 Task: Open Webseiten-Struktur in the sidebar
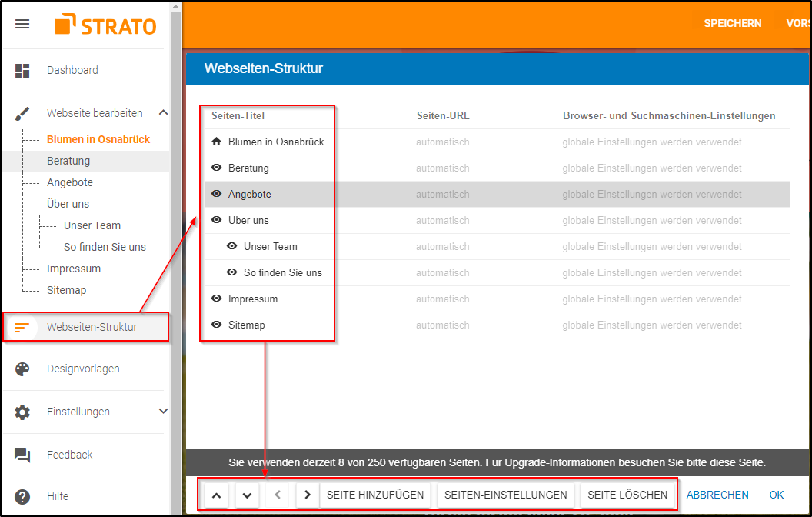(86, 327)
